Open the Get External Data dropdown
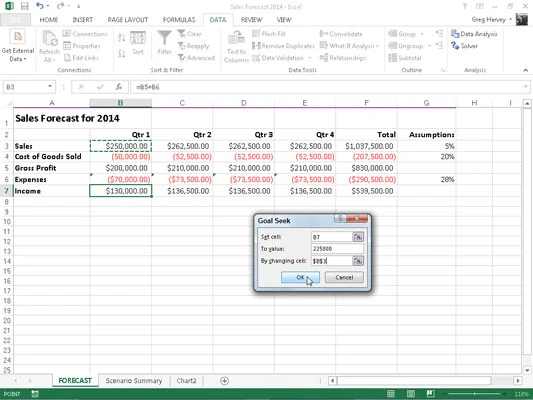 pyautogui.click(x=18, y=46)
